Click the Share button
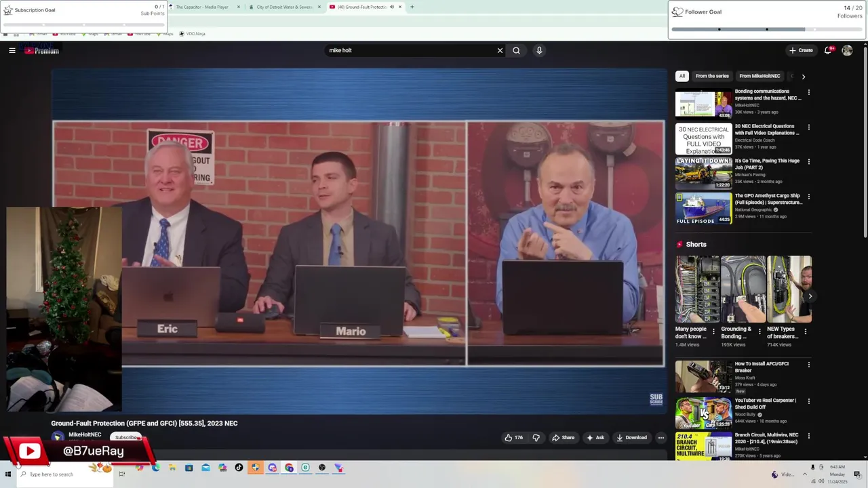Image resolution: width=868 pixels, height=488 pixels. 563,438
